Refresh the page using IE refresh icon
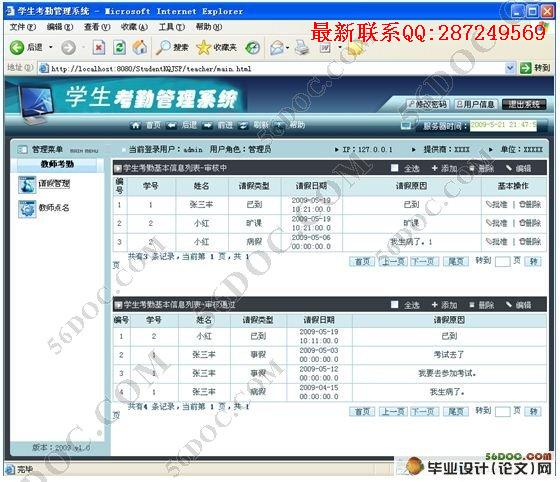Viewport: 560px width, 482px height. click(x=119, y=47)
